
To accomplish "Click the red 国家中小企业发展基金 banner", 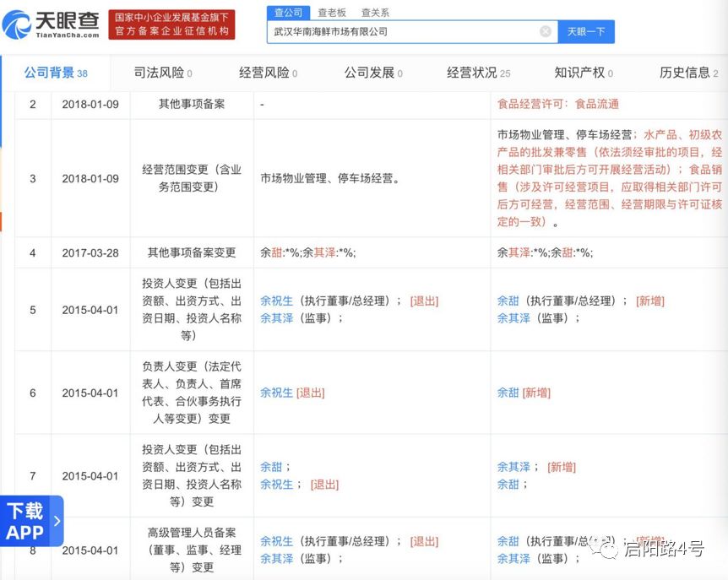I will point(171,24).
